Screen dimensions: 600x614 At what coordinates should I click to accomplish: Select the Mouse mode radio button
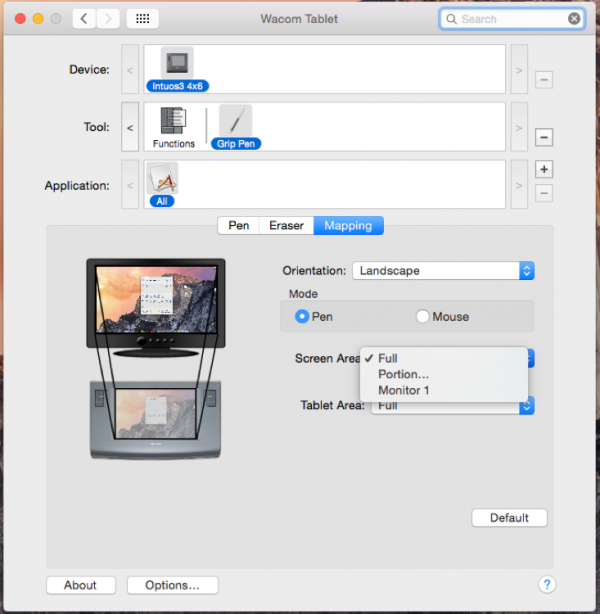(423, 317)
